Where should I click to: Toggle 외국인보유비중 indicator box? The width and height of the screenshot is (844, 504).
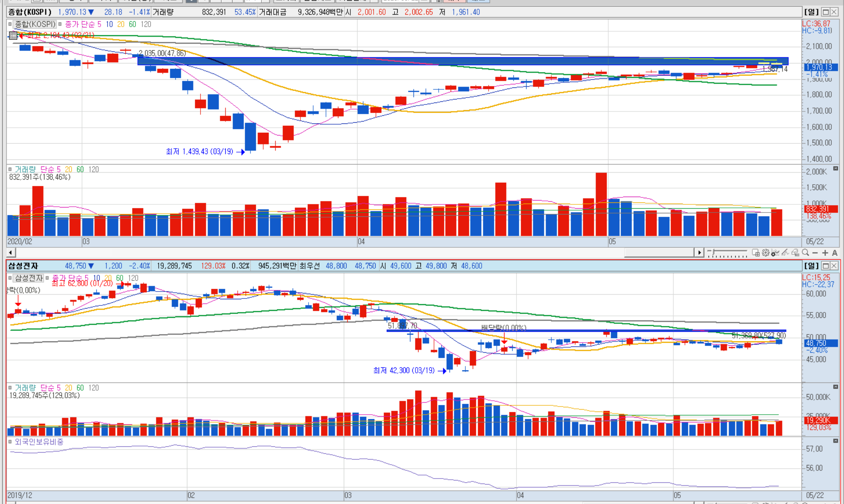[10, 441]
